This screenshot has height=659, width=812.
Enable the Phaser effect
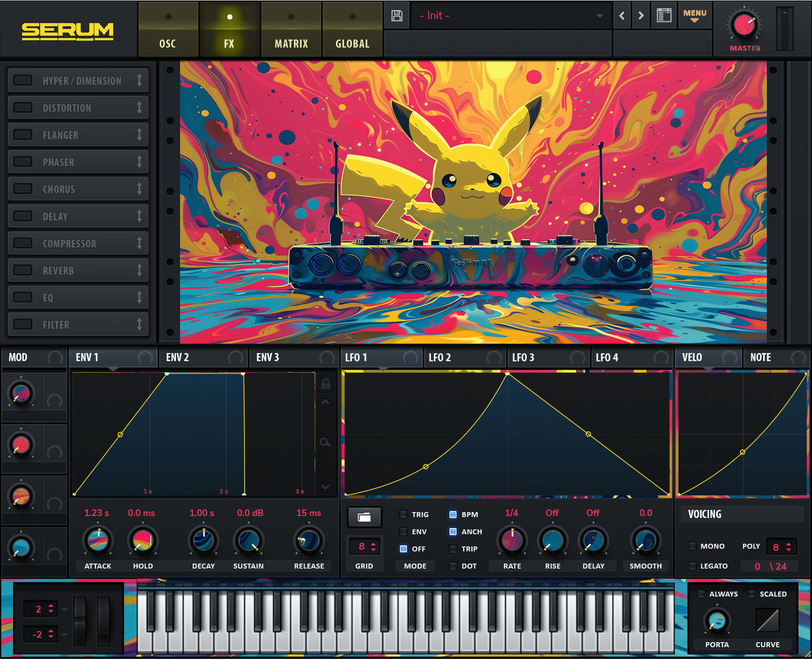tap(22, 161)
